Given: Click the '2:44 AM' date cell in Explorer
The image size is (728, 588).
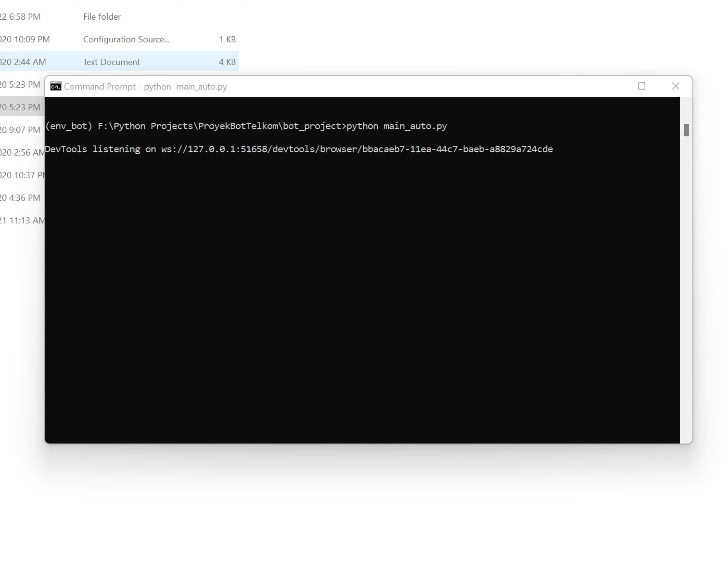Looking at the screenshot, I should point(23,62).
